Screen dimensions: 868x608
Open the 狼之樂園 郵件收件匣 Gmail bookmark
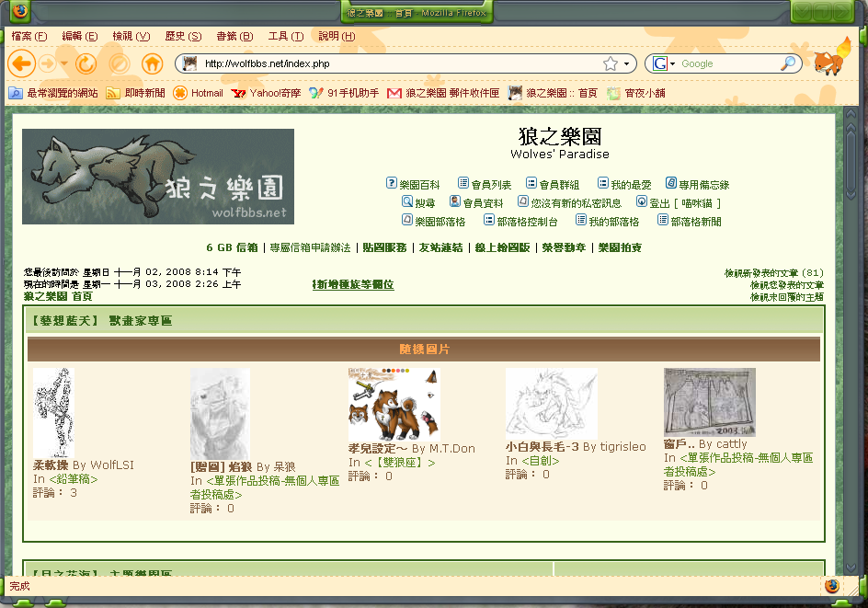coord(443,93)
